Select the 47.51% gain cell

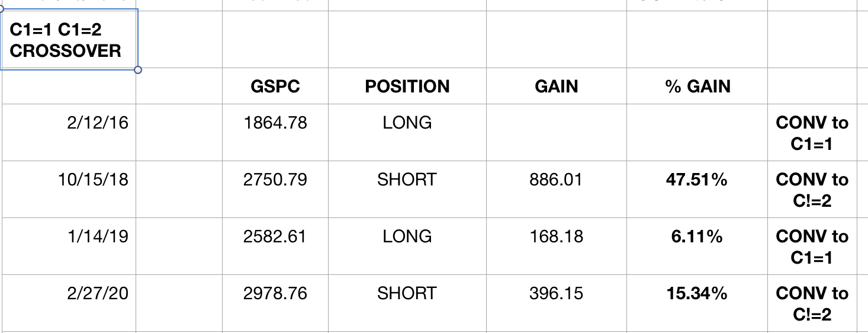point(697,180)
